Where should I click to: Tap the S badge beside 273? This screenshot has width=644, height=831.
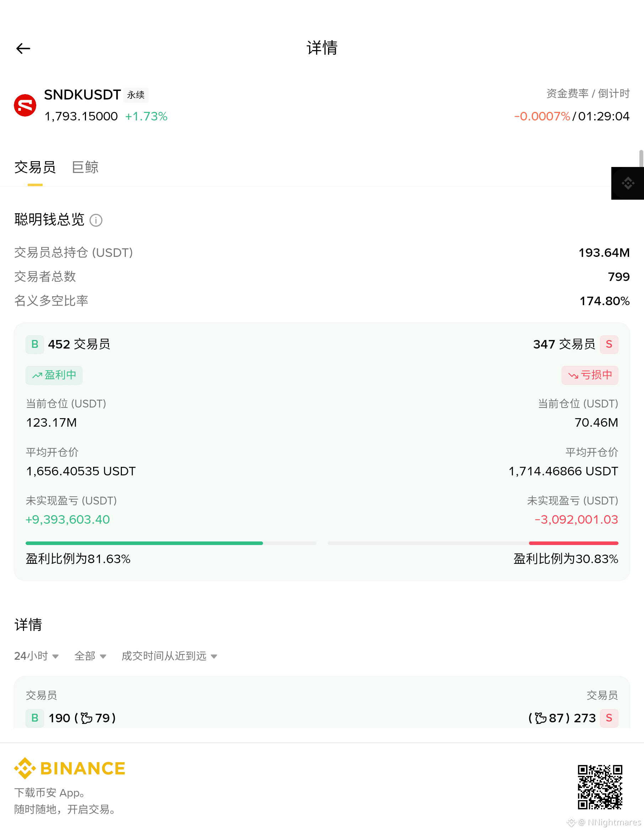609,718
